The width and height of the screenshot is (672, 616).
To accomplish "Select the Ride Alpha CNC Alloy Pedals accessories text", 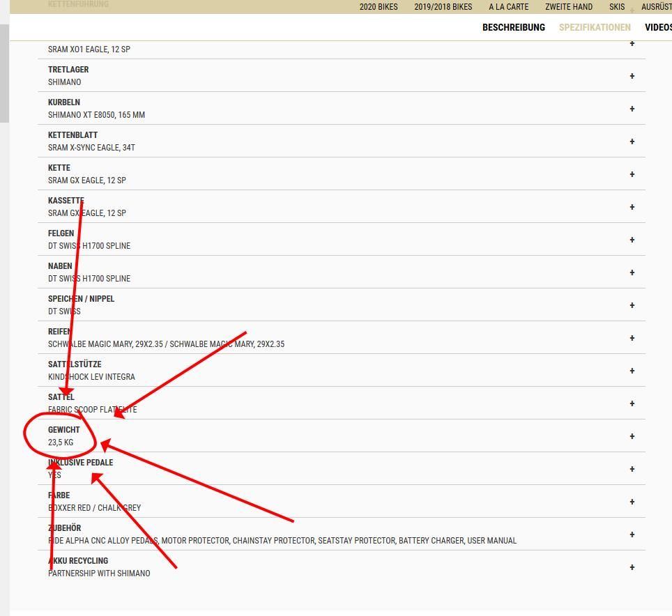I will coord(282,541).
